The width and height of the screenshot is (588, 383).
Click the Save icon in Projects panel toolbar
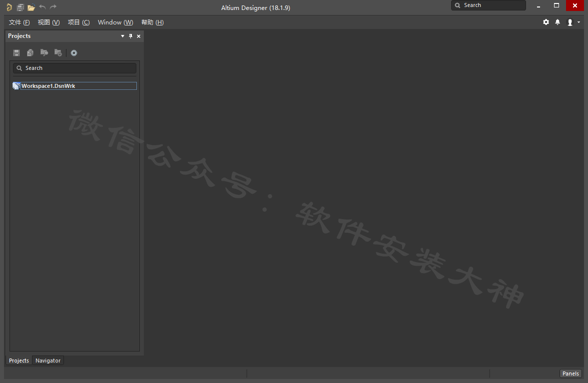click(16, 53)
